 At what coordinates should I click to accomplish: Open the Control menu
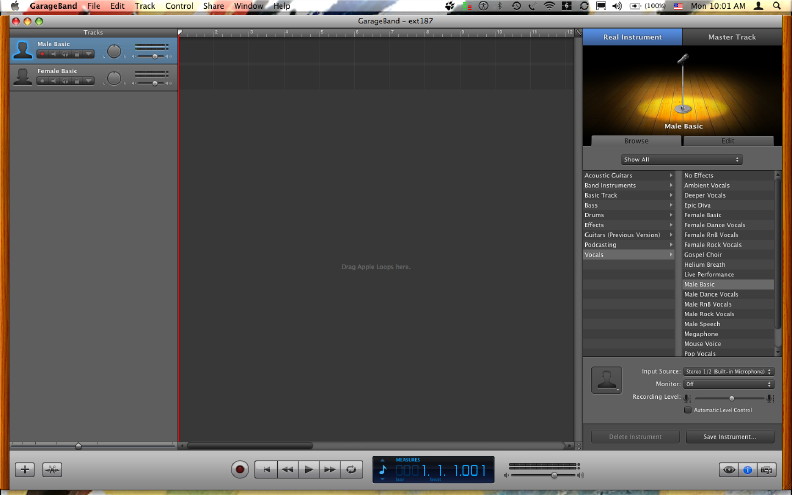pyautogui.click(x=179, y=6)
